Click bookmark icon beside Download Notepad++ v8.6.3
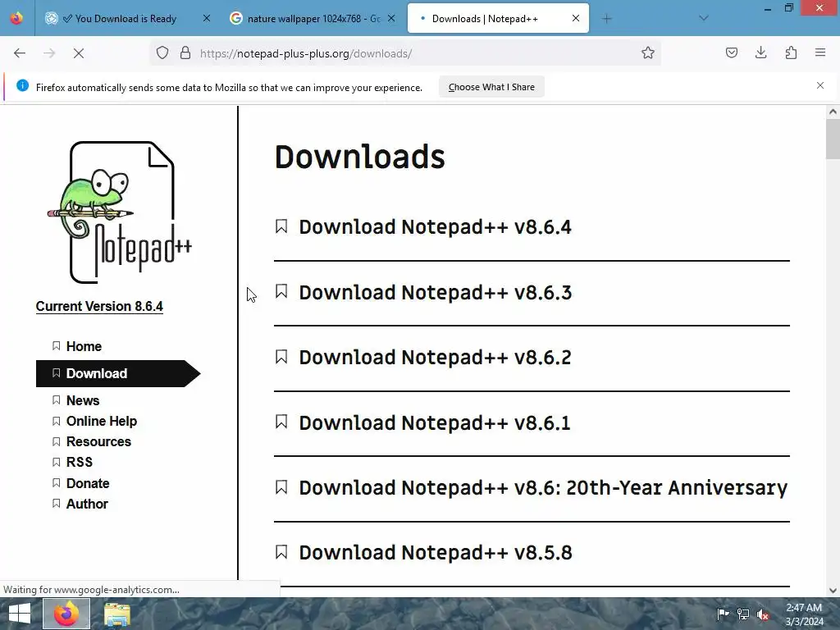840x630 pixels. click(x=281, y=291)
